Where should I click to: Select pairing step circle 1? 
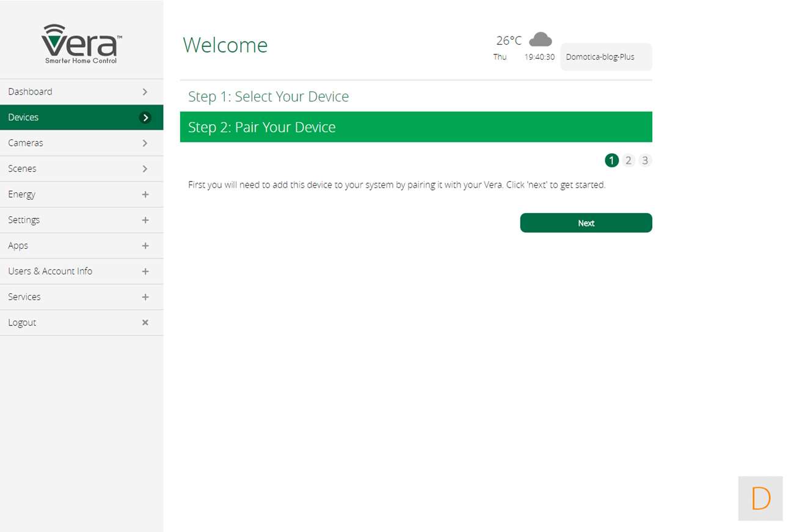click(611, 161)
